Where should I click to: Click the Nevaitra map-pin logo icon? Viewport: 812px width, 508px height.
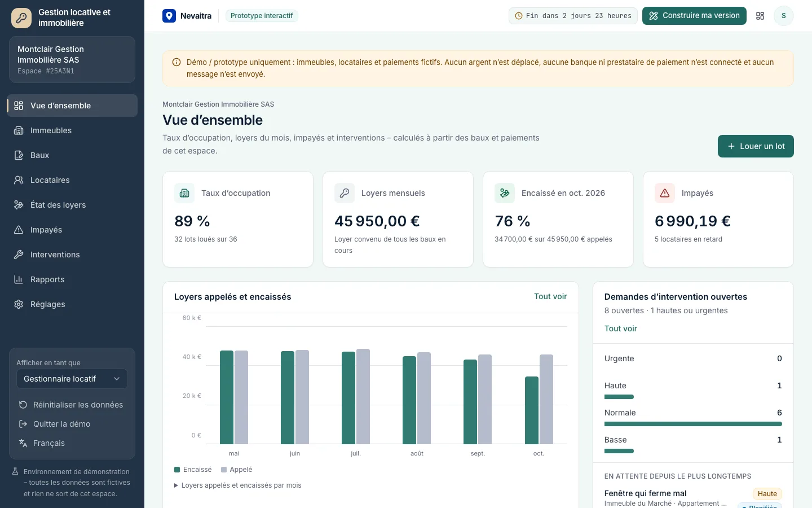coord(169,16)
